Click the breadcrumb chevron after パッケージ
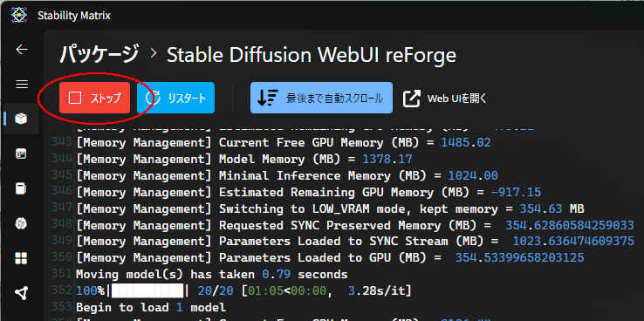 pos(154,54)
